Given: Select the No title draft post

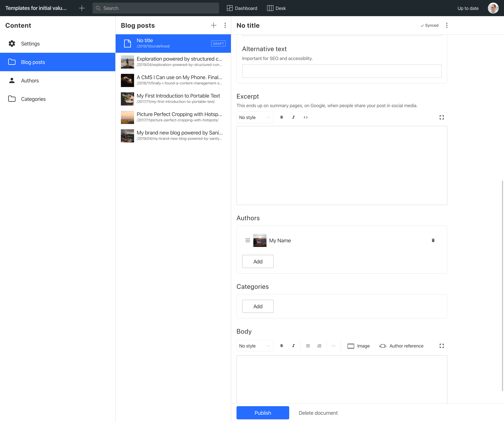Looking at the screenshot, I should [173, 44].
